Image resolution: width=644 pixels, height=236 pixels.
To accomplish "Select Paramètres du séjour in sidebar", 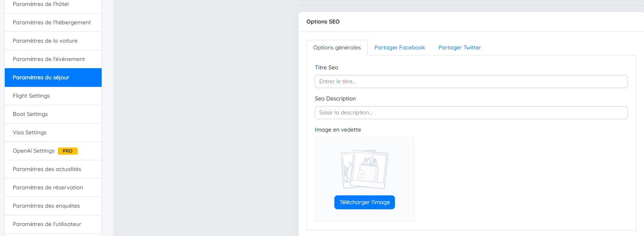I will (41, 78).
